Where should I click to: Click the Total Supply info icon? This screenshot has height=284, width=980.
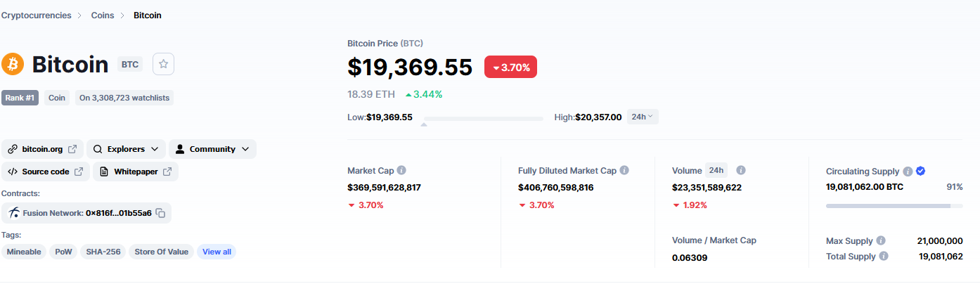tap(884, 257)
